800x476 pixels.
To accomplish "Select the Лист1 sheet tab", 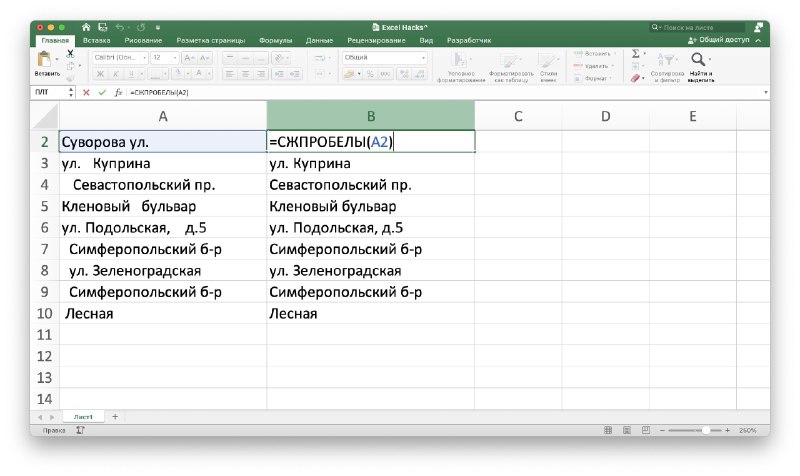I will click(83, 417).
